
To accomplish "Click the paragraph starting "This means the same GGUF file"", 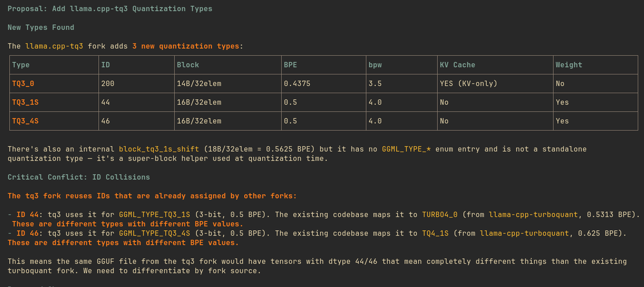I will (317, 266).
